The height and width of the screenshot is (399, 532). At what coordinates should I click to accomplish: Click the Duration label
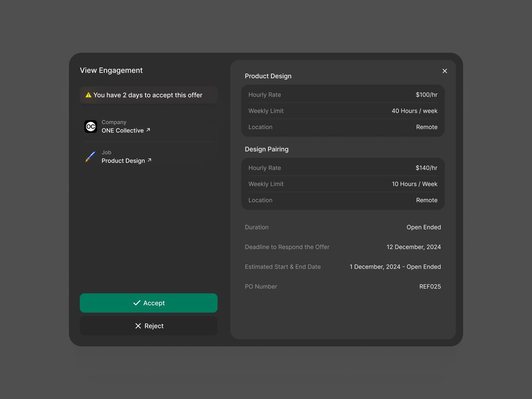point(257,227)
